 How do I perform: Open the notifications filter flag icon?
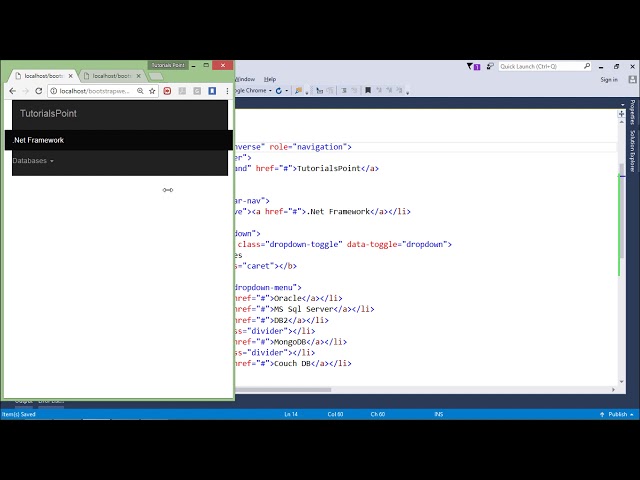coord(473,66)
